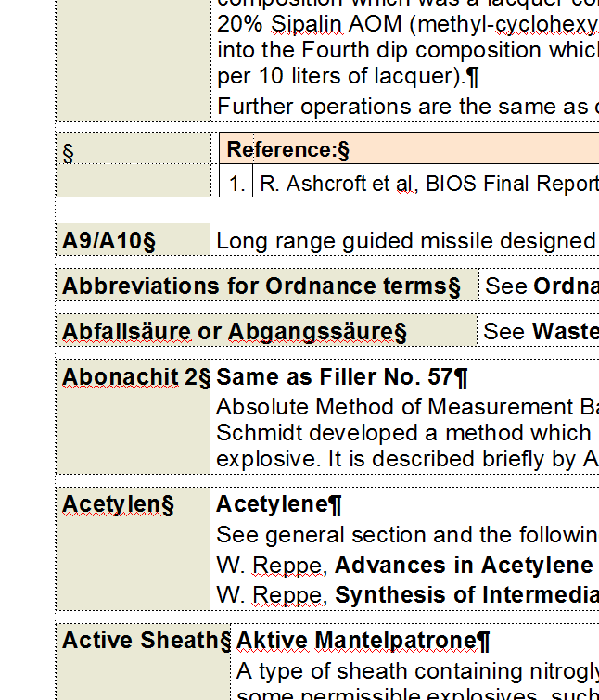Click the 'Acetylen' term cell
This screenshot has height=700, width=599.
[x=133, y=549]
